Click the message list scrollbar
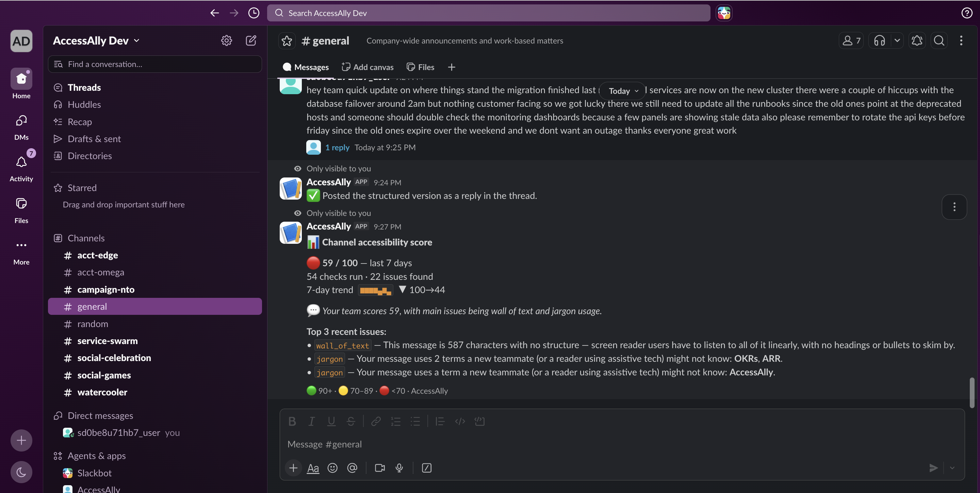This screenshot has width=980, height=493. (971, 392)
